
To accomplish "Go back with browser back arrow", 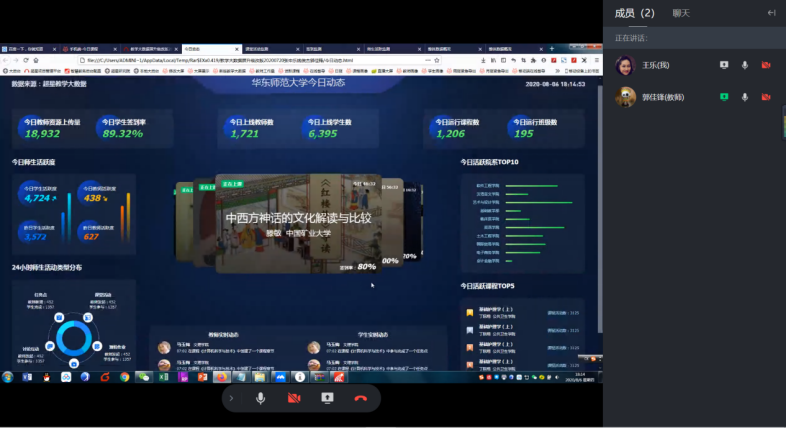I will (6, 60).
